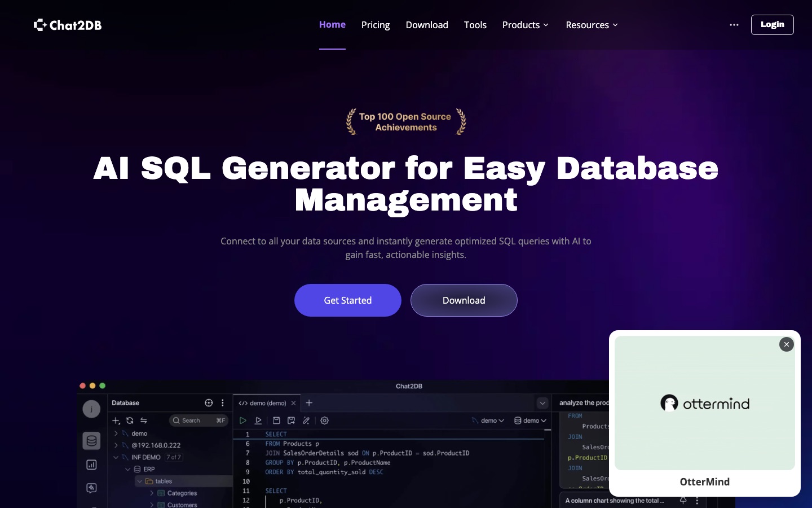Click the round user avatar in preview sidebar

coord(91,409)
